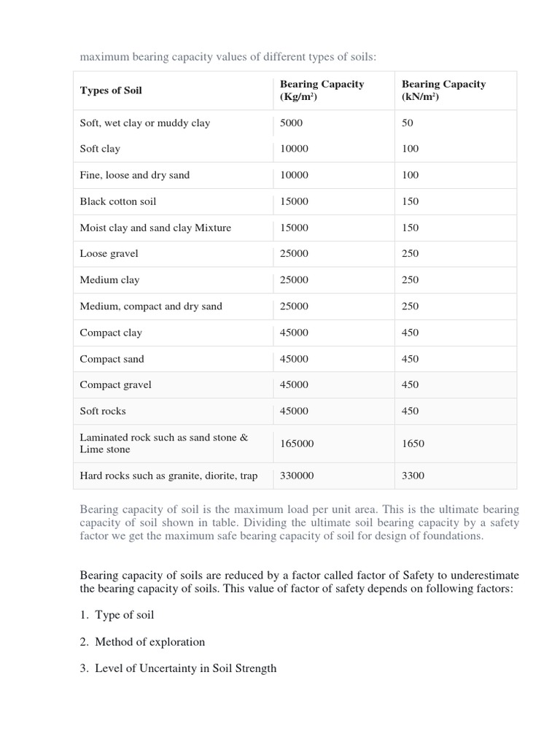This screenshot has height=747, width=560.
Task: Click the "Loose gravel" table entry
Action: point(109,254)
